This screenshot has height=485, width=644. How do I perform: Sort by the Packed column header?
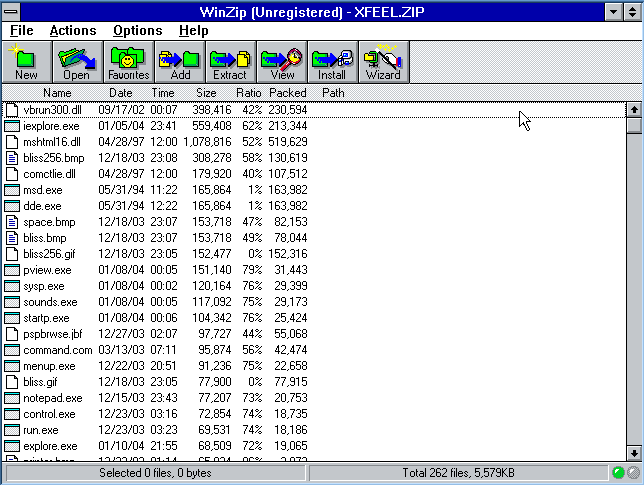click(x=288, y=93)
